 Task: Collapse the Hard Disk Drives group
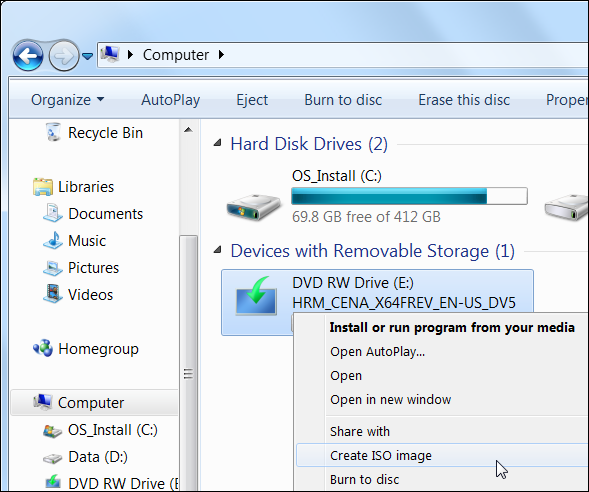(217, 143)
